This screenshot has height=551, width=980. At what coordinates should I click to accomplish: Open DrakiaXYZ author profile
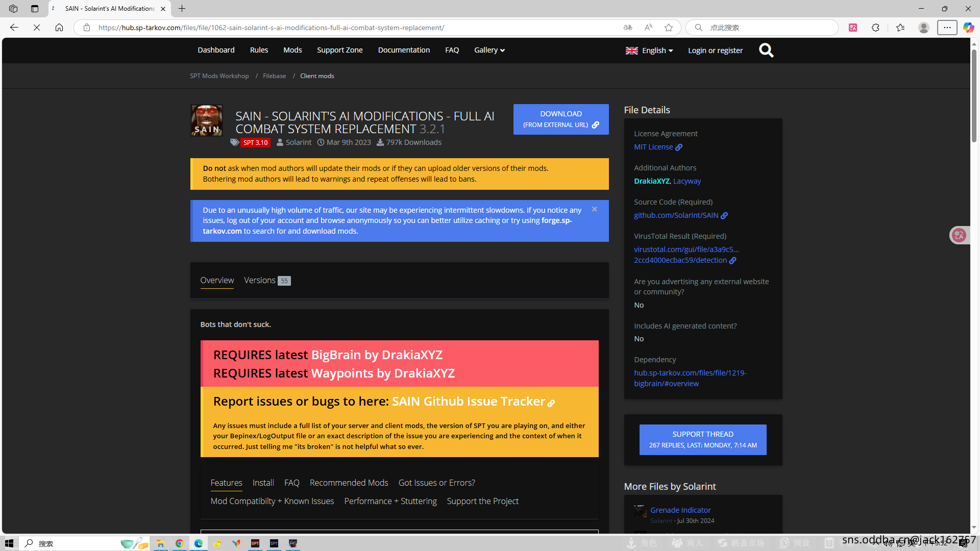[651, 181]
